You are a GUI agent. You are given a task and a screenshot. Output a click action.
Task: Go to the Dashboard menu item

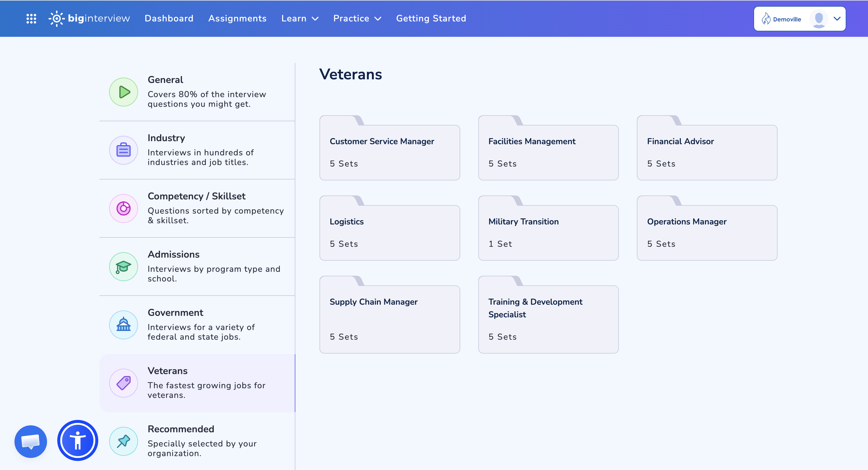pyautogui.click(x=169, y=18)
